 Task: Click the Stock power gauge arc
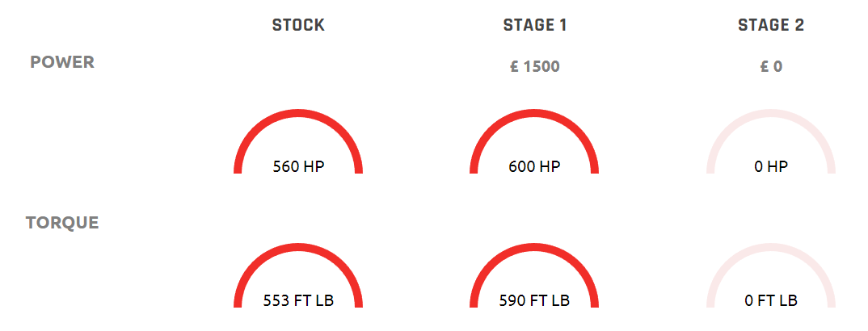point(298,141)
